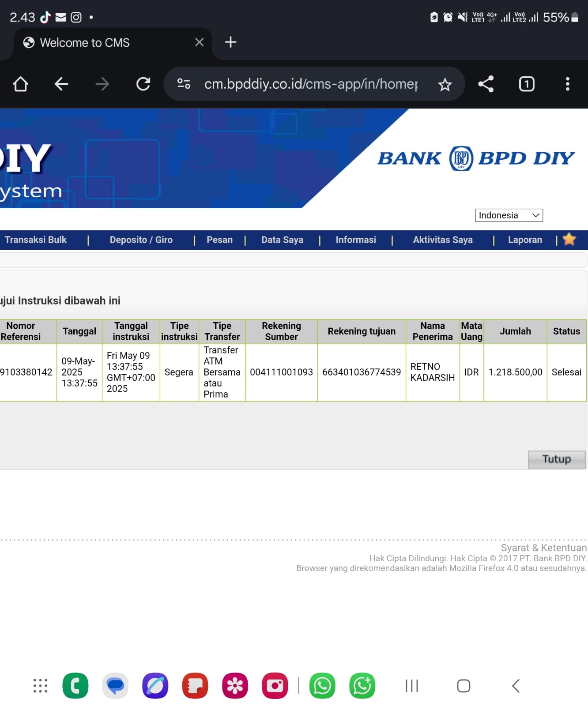Click the Tanggal instruksi column header
The height and width of the screenshot is (706, 588).
pyautogui.click(x=131, y=331)
